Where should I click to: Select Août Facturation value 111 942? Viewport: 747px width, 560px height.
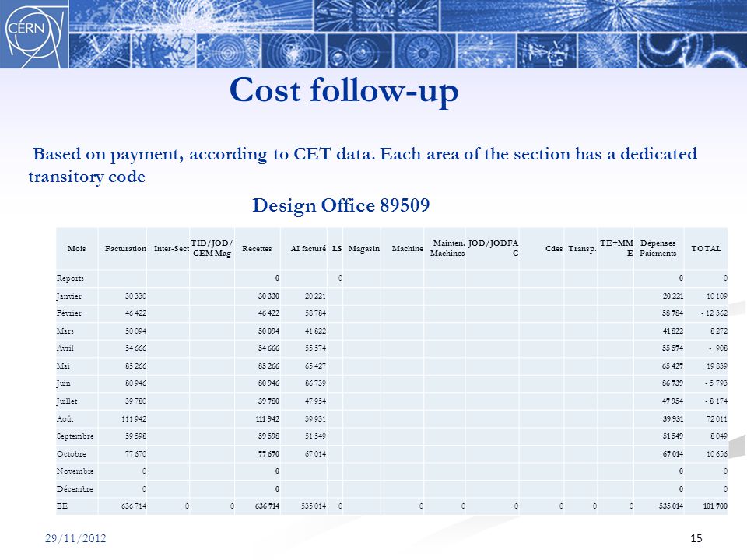coord(134,419)
